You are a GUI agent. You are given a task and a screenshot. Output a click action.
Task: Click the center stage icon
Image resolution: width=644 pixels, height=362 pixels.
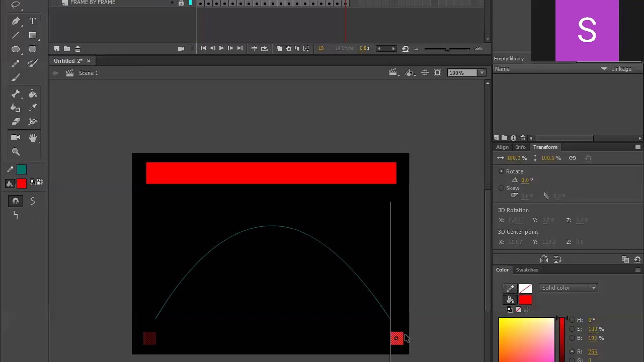click(x=425, y=73)
